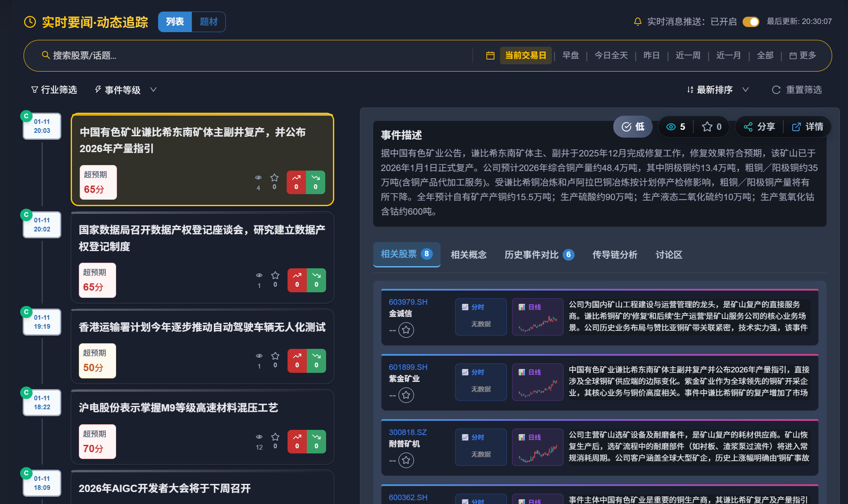Screen dimensions: 848x504
Task: Open 日线 chart for 紫金矿业
Action: pyautogui.click(x=537, y=382)
